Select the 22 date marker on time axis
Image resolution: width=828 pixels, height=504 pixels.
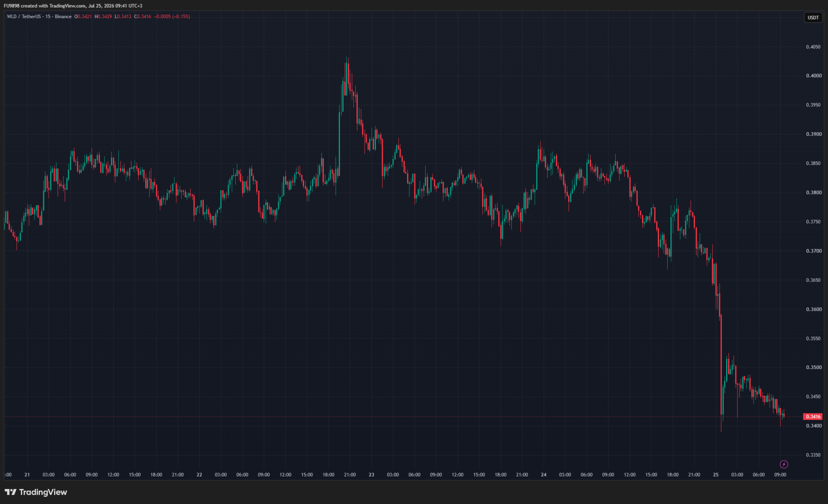(x=199, y=474)
